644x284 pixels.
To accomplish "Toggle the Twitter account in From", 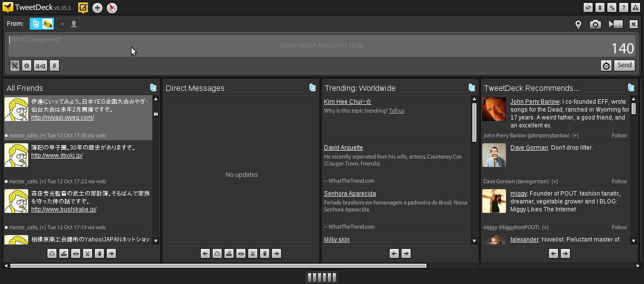I will pos(36,24).
